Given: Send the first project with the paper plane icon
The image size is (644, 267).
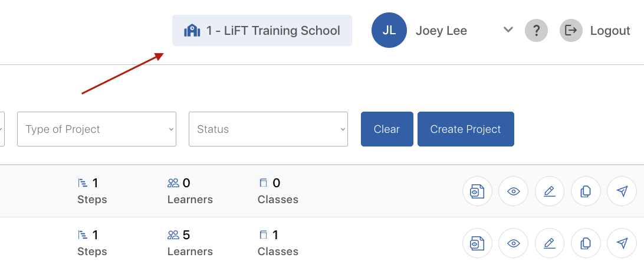Looking at the screenshot, I should (622, 191).
